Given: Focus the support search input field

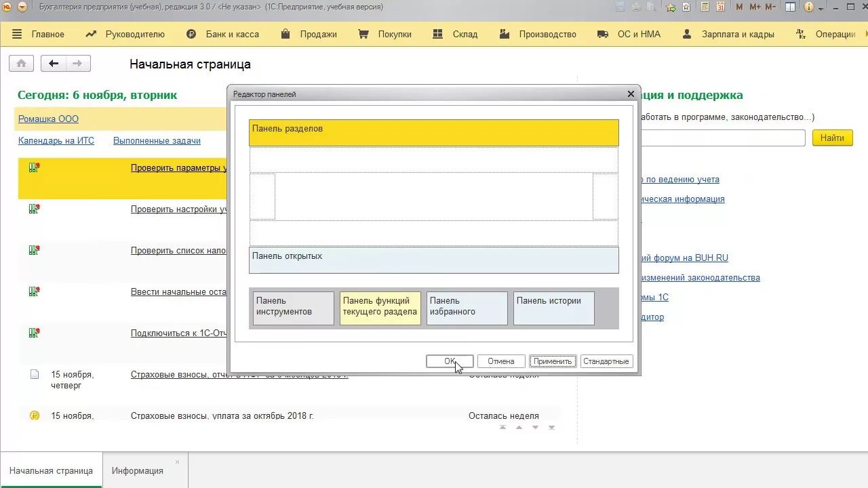Looking at the screenshot, I should (x=722, y=138).
